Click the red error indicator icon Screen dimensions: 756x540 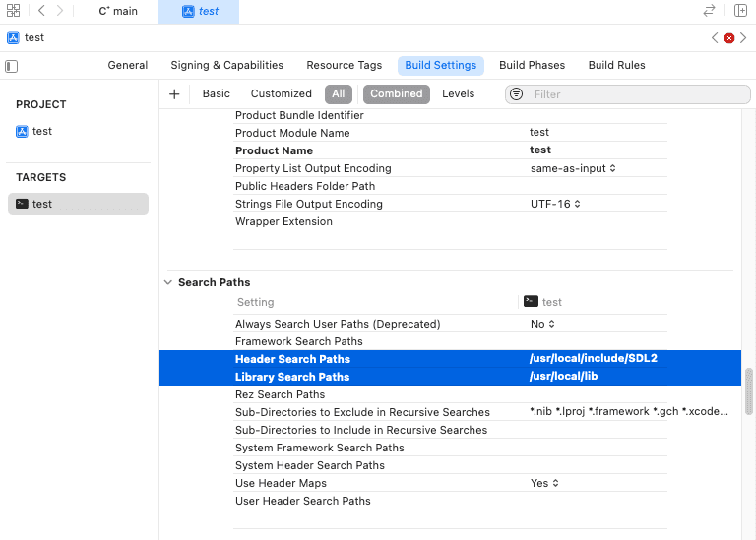728,38
